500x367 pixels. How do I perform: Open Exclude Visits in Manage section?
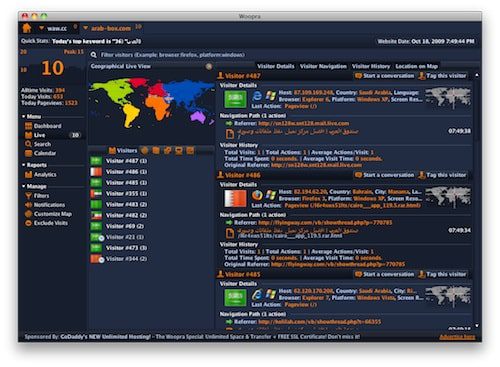pyautogui.click(x=46, y=223)
